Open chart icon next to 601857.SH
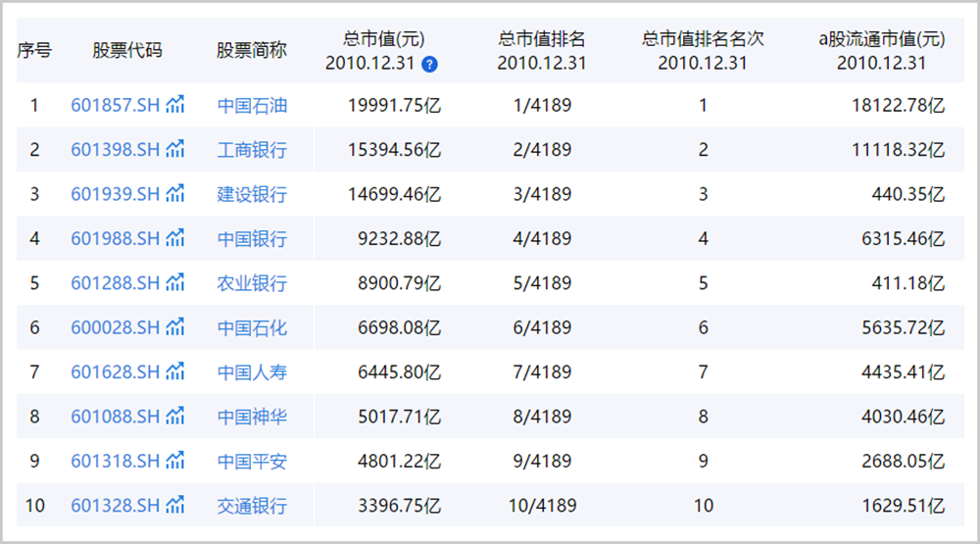980x544 pixels. pos(175,104)
